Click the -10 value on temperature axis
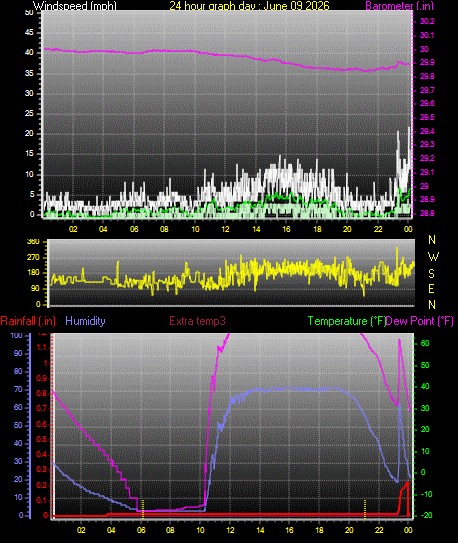Image resolution: width=458 pixels, height=543 pixels. pyautogui.click(x=426, y=494)
